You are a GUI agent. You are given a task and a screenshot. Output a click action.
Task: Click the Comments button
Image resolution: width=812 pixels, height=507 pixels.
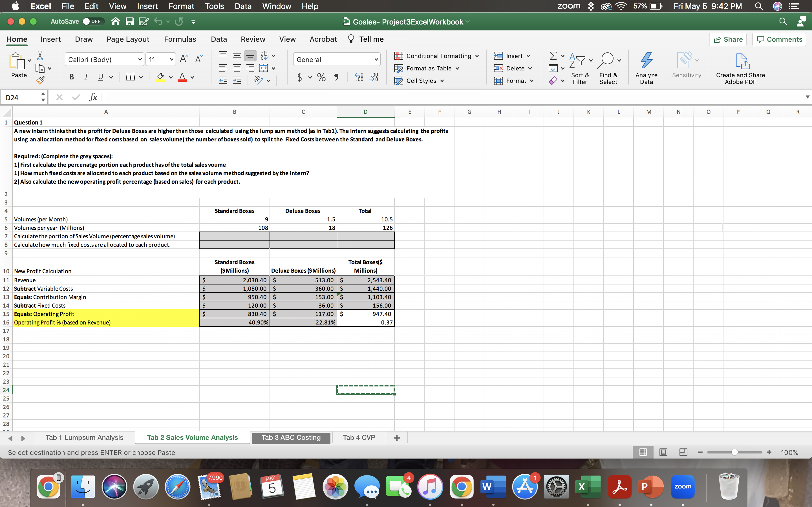pos(779,39)
